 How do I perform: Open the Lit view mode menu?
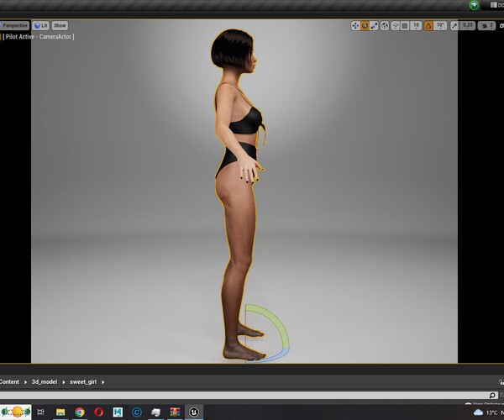pyautogui.click(x=40, y=25)
